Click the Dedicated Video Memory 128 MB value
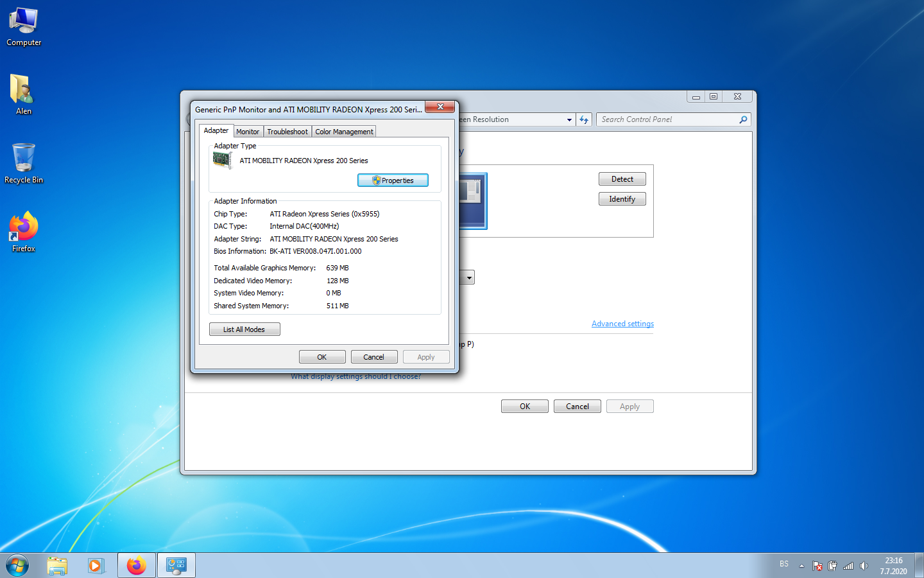924x578 pixels. tap(338, 281)
